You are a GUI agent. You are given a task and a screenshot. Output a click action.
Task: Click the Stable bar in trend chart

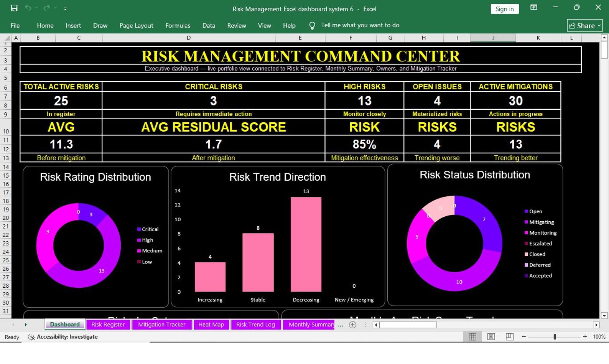pyautogui.click(x=258, y=262)
